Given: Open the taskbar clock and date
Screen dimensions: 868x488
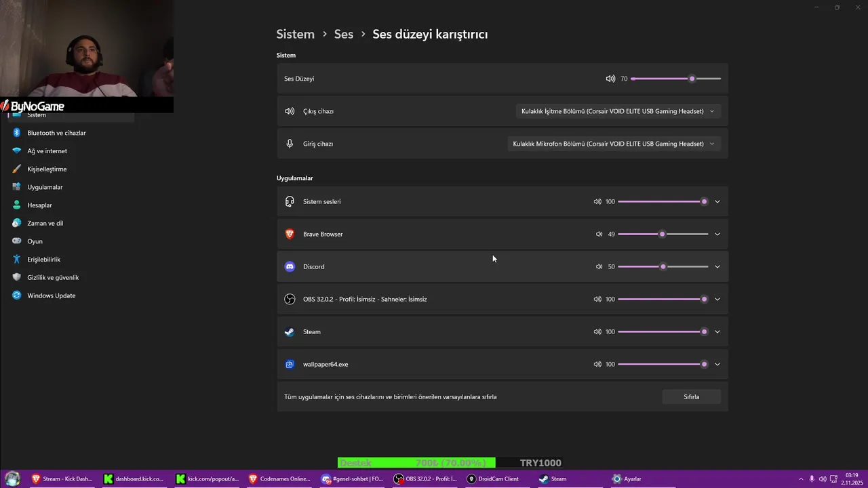Looking at the screenshot, I should 852,479.
